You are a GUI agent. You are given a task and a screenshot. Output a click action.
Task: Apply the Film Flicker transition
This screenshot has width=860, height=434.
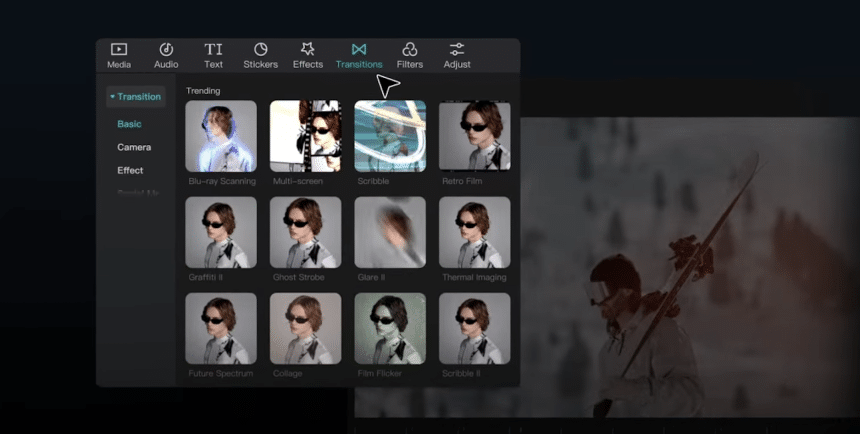[x=390, y=328]
